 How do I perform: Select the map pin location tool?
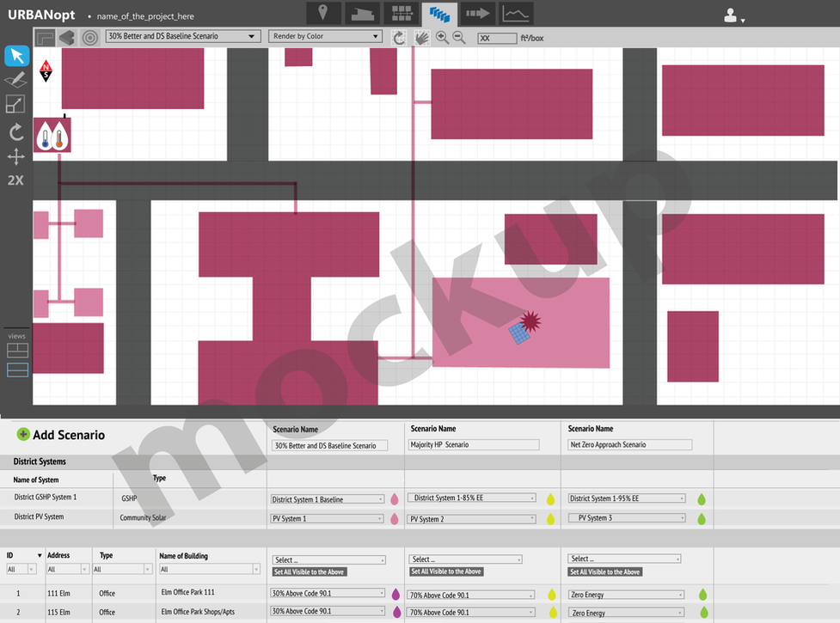pyautogui.click(x=322, y=13)
